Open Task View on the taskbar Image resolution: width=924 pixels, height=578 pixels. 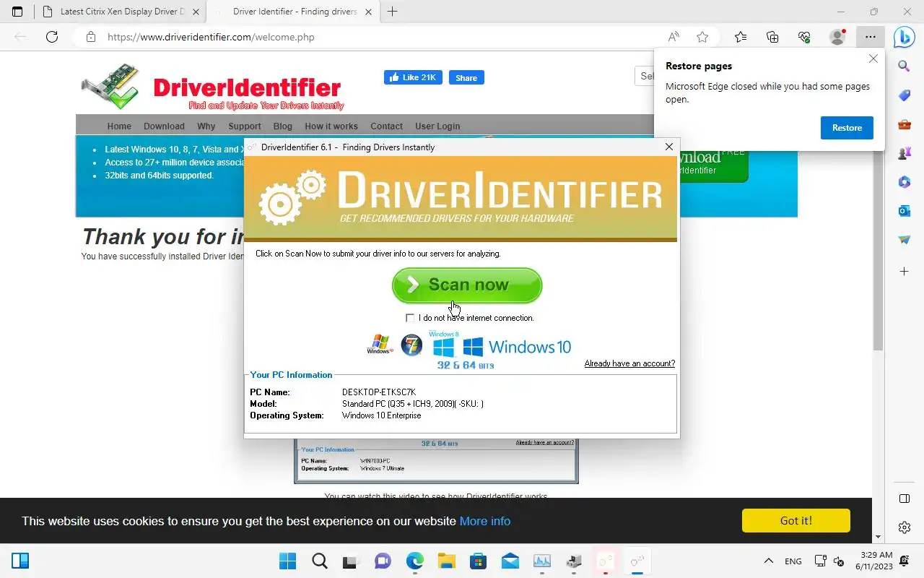(351, 561)
